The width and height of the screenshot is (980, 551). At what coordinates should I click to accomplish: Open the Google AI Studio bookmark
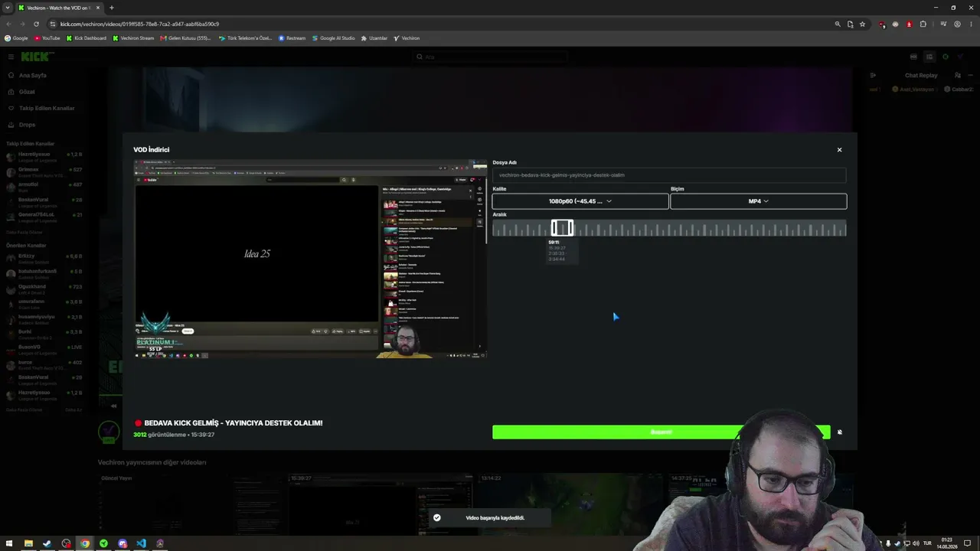click(333, 38)
